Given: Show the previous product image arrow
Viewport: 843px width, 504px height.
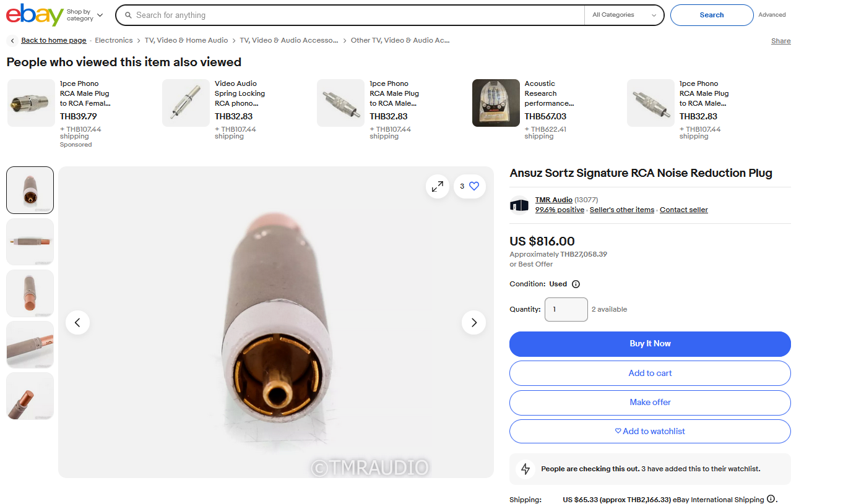Looking at the screenshot, I should pyautogui.click(x=77, y=322).
